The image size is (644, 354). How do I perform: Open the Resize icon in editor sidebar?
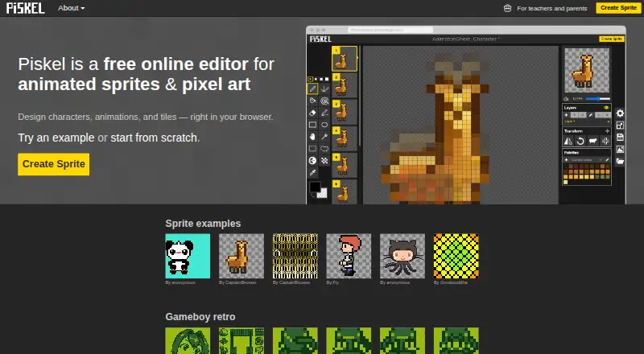click(620, 126)
